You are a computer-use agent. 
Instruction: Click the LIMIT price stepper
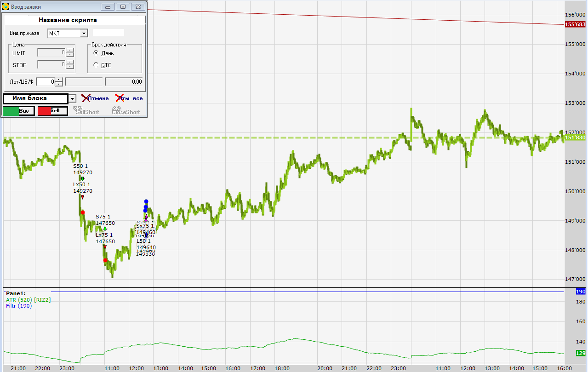tap(70, 52)
